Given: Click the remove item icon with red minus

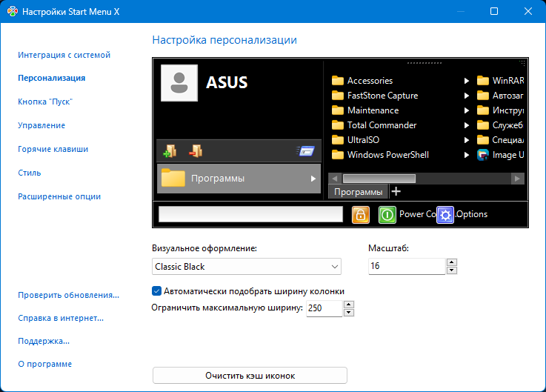Looking at the screenshot, I should pyautogui.click(x=196, y=151).
